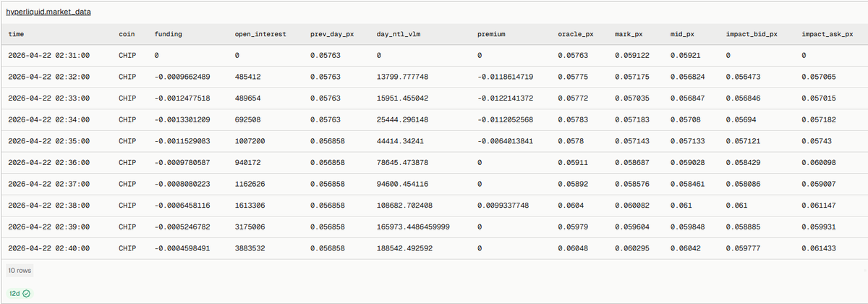Click funding value -0.0004598491
The height and width of the screenshot is (304, 868).
coord(182,248)
